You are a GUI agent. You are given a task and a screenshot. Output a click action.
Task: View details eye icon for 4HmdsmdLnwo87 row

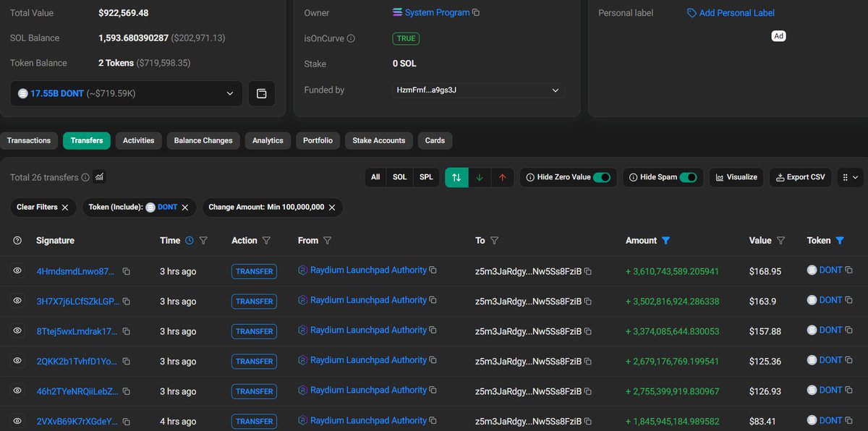[17, 271]
